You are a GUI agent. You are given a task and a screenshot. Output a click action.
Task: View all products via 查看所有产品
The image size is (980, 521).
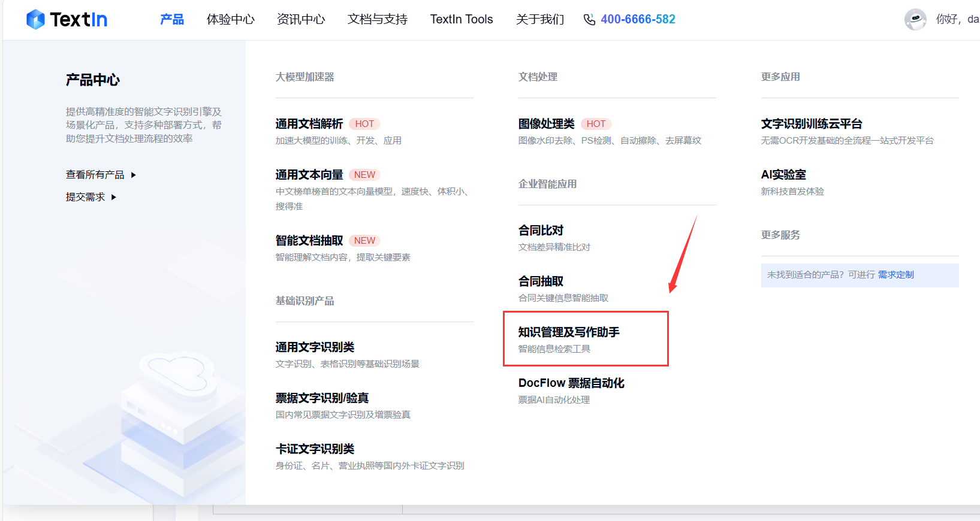coord(95,175)
